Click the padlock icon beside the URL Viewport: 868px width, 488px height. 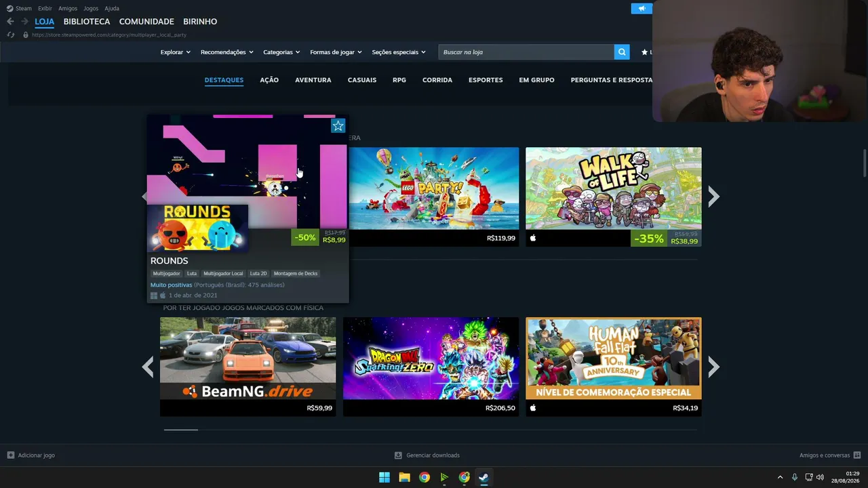(26, 35)
